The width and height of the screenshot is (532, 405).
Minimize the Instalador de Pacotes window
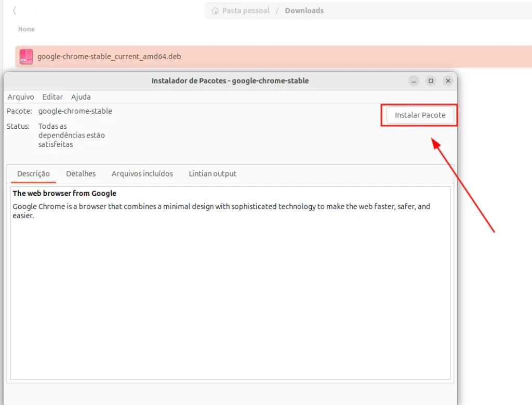coord(414,80)
